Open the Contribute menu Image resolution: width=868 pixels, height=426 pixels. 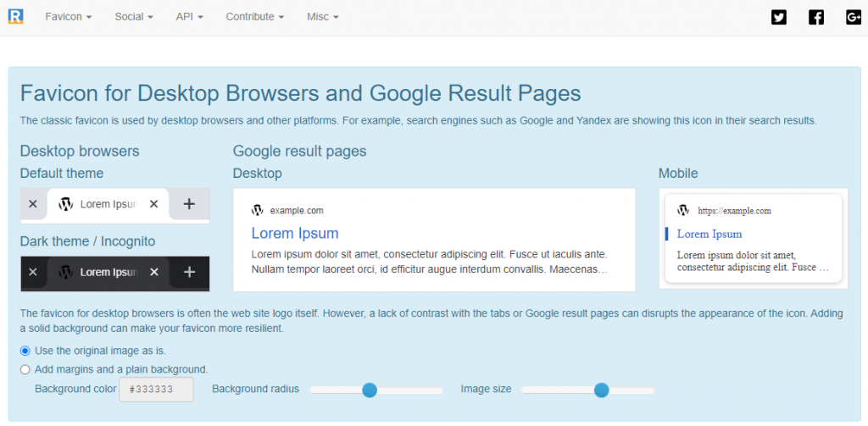point(254,17)
